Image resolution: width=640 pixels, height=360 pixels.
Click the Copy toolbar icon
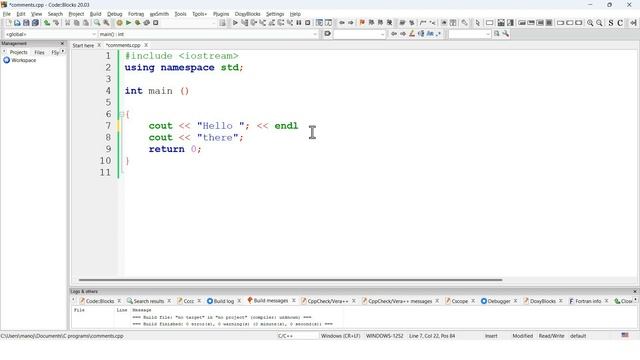click(x=76, y=23)
